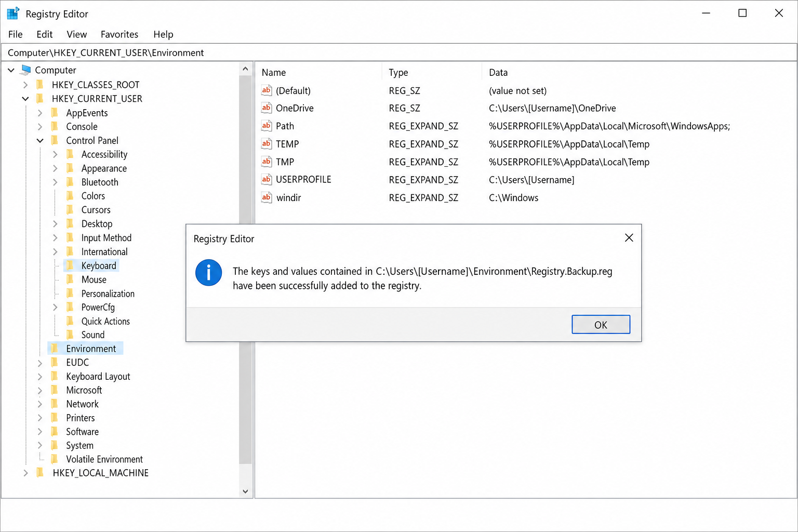Click the Registry Editor app icon in title bar
Viewport: 798px width, 532px height.
tap(13, 13)
